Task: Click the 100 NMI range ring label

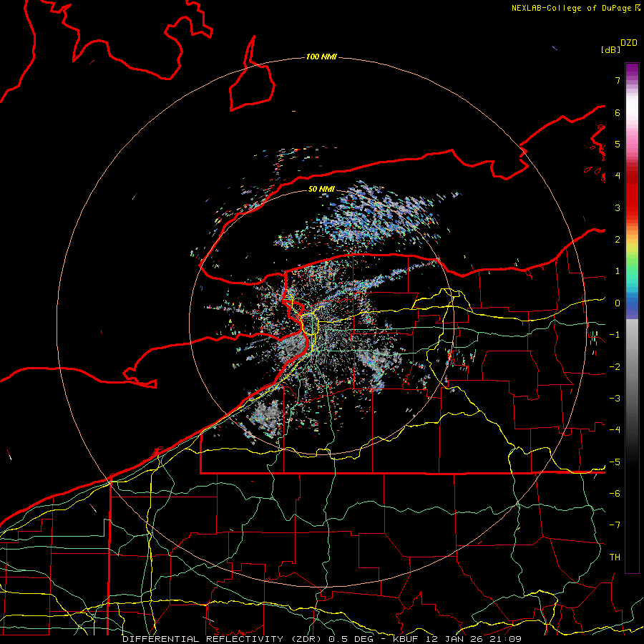Action: pyautogui.click(x=321, y=57)
